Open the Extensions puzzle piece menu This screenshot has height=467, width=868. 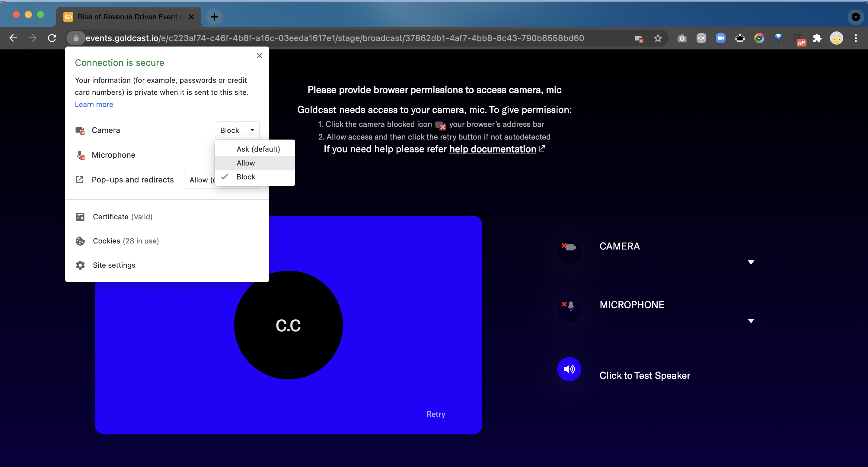(x=817, y=38)
